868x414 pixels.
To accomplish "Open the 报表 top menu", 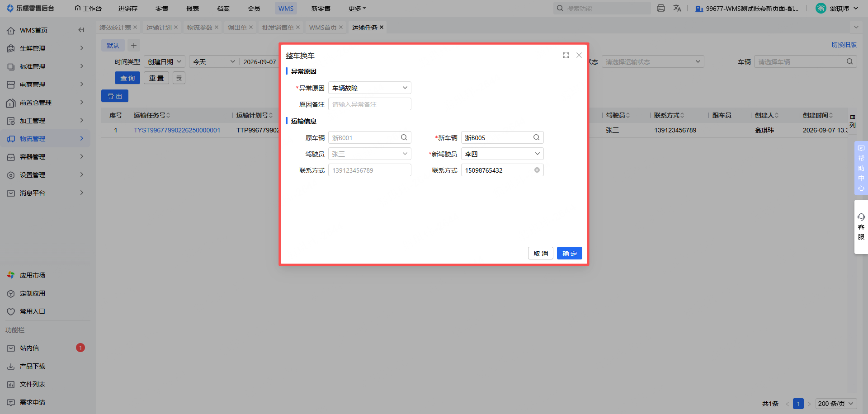I will 193,8.
